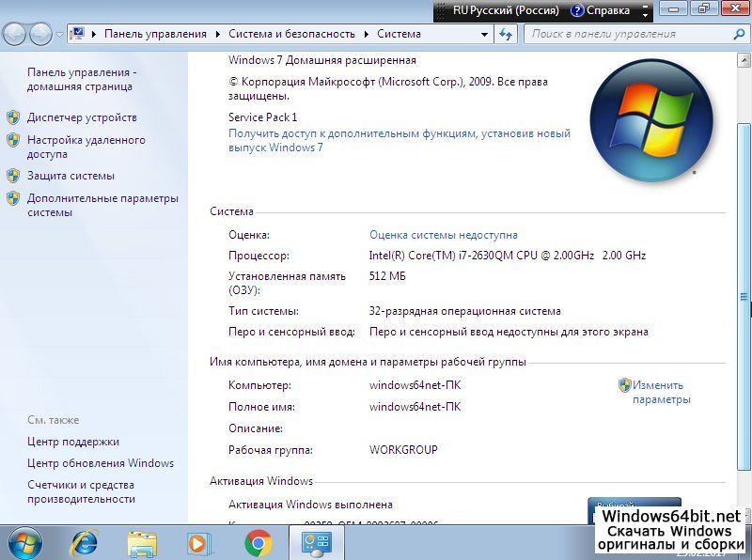Image resolution: width=752 pixels, height=560 pixels.
Task: Expand the language bar options arrow
Action: pos(645,13)
